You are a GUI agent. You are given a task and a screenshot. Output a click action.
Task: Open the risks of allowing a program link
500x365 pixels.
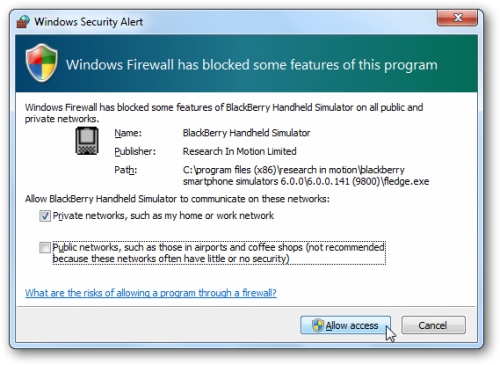(x=151, y=293)
